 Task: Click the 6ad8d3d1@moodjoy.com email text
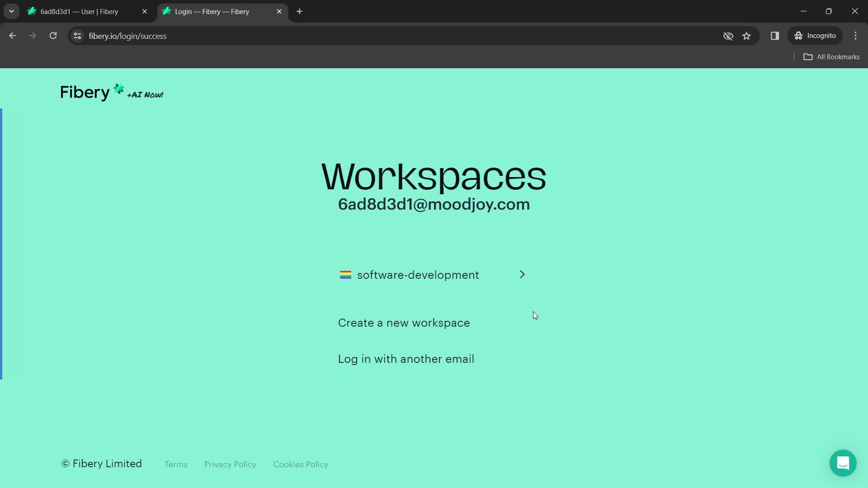coord(434,204)
